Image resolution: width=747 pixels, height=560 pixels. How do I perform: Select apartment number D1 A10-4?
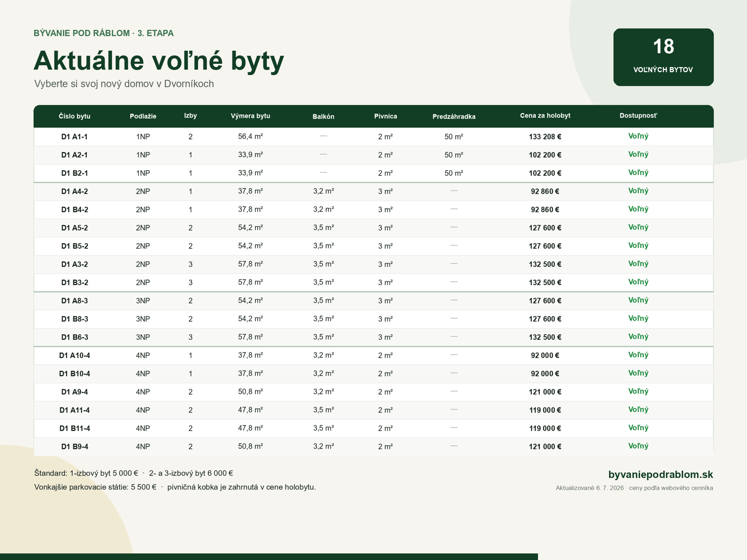pos(75,355)
